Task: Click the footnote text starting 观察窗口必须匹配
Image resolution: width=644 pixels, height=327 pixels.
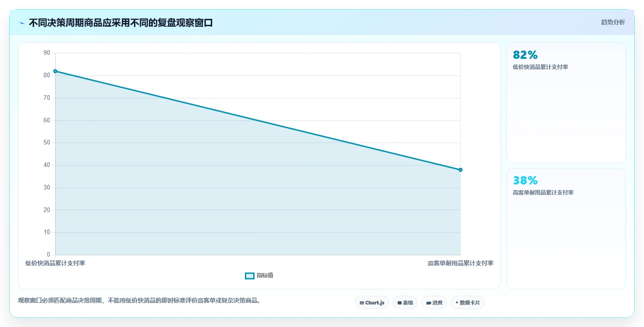Action: 140,301
